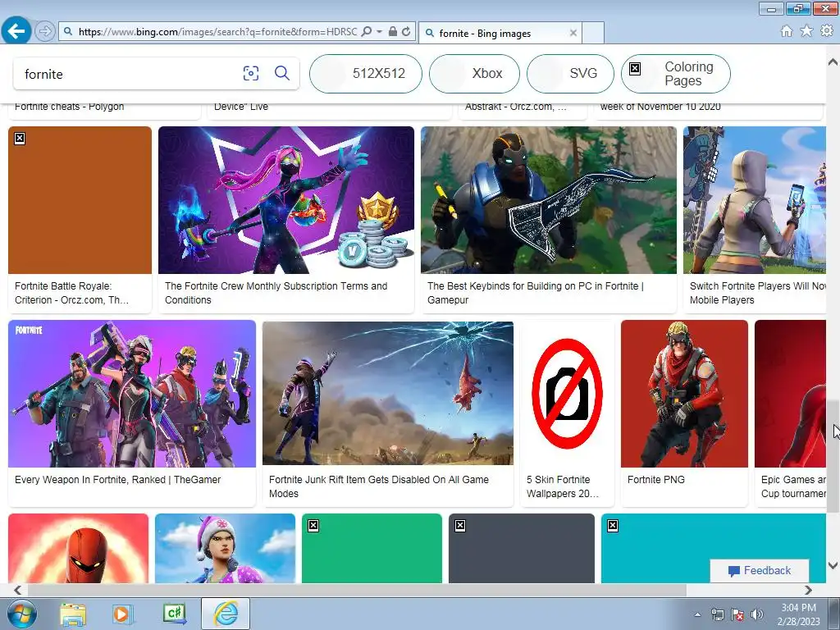Open the browser Tools gear icon
Screen dimensions: 840x630
pos(827,31)
